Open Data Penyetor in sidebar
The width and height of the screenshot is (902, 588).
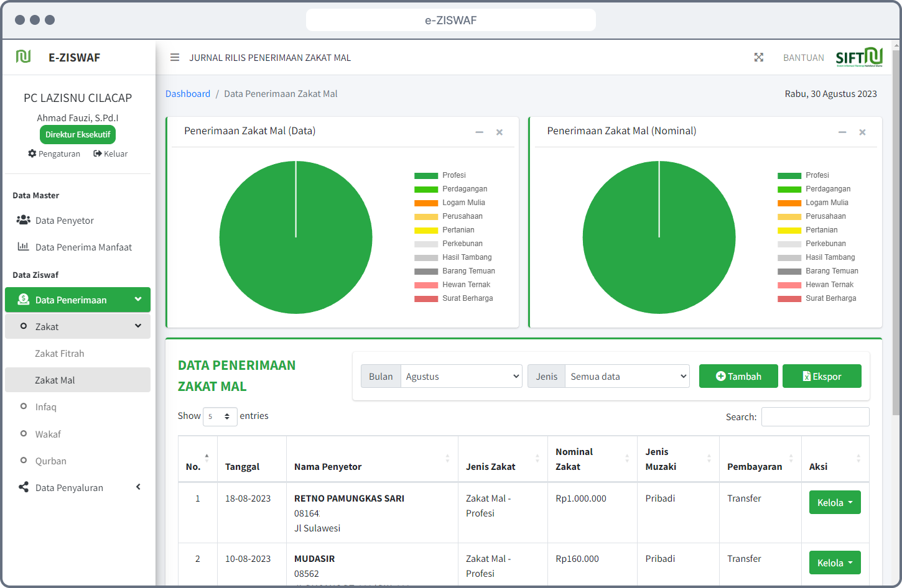[64, 221]
